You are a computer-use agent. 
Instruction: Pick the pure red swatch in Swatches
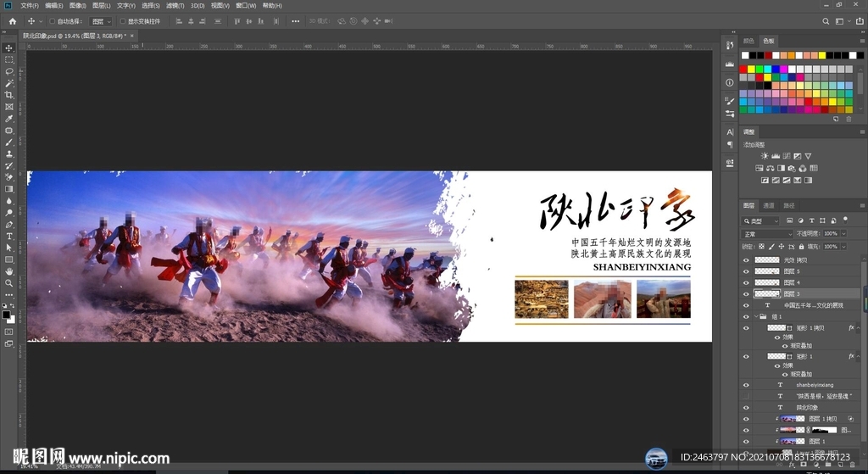point(743,70)
